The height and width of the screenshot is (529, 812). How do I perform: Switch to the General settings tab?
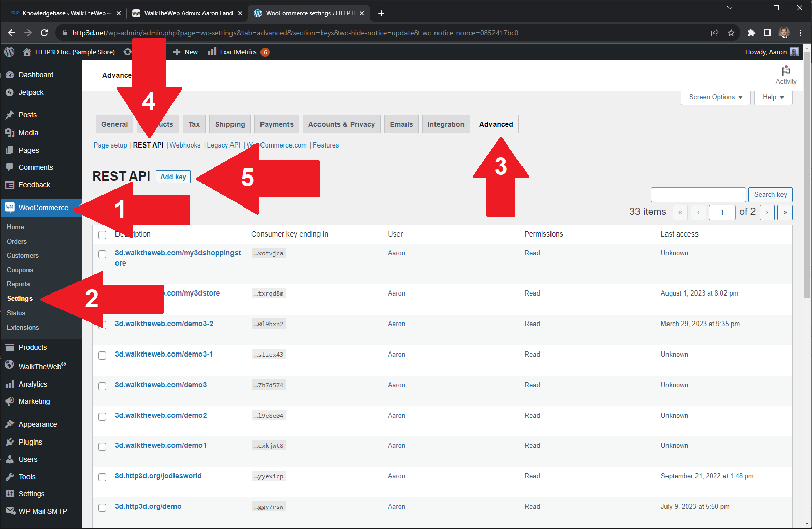114,124
